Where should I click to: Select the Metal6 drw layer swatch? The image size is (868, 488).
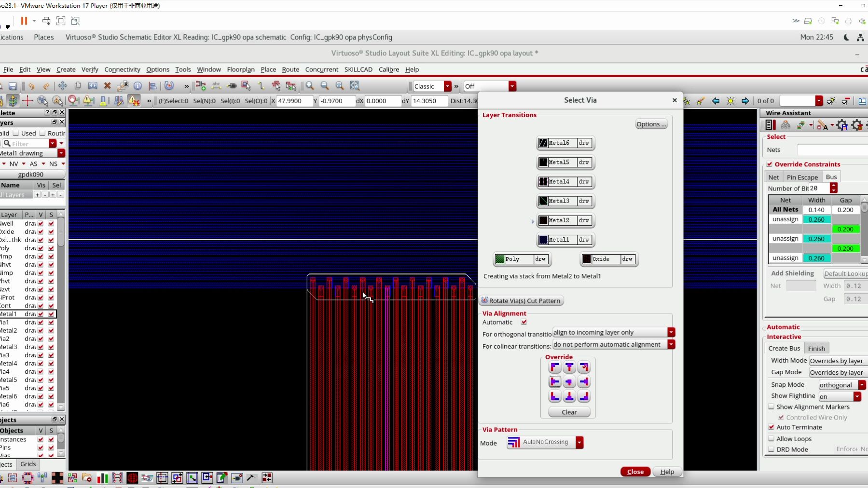pyautogui.click(x=565, y=143)
